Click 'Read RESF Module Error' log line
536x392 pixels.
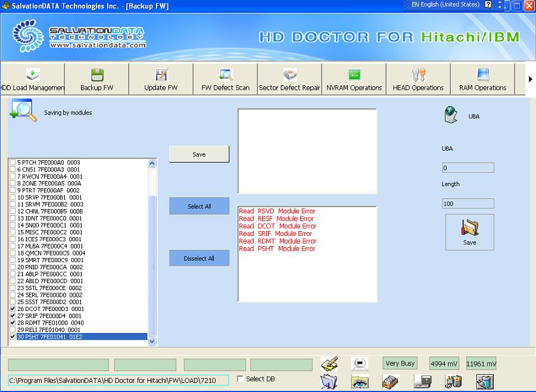(x=276, y=219)
